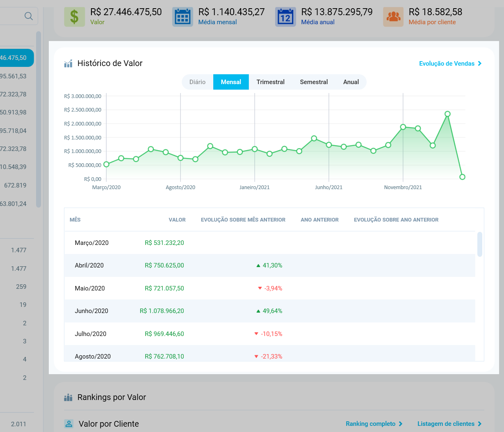Switch the chart to Diário view
This screenshot has height=432, width=504.
tap(197, 82)
